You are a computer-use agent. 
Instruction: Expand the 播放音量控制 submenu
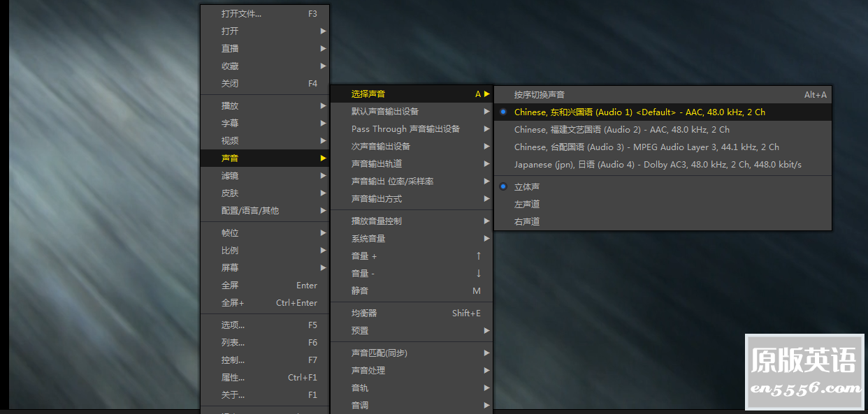pyautogui.click(x=377, y=221)
